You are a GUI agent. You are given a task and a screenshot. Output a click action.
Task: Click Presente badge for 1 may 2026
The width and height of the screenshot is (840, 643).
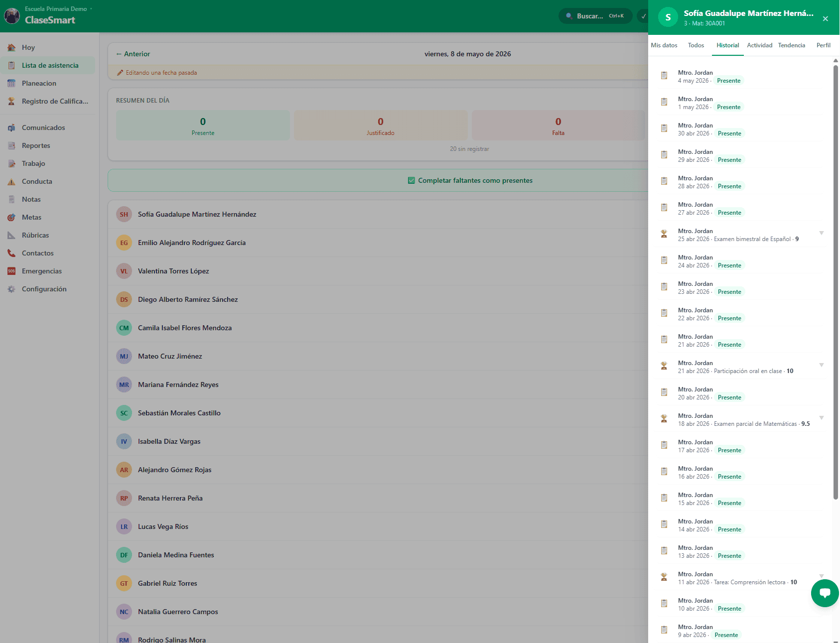[728, 107]
